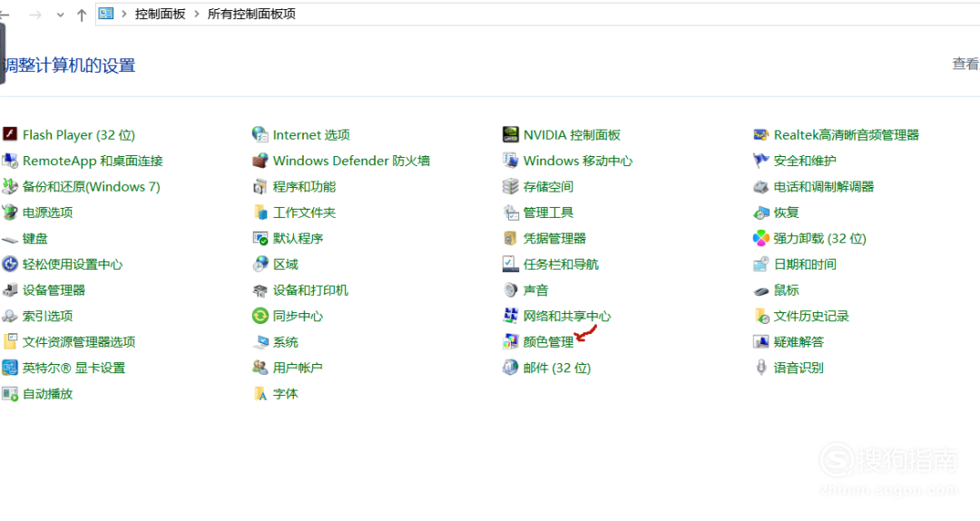The width and height of the screenshot is (980, 521).
Task: Click the RemoteApp 和桌面连接 icon
Action: click(10, 160)
